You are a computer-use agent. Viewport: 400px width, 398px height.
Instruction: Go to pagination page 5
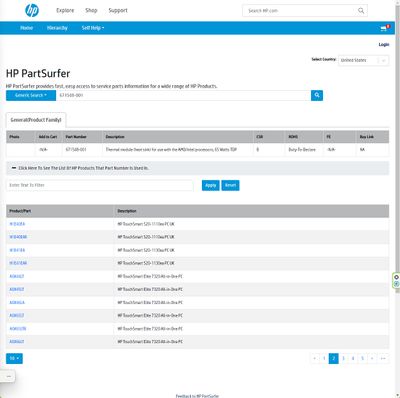[362, 358]
